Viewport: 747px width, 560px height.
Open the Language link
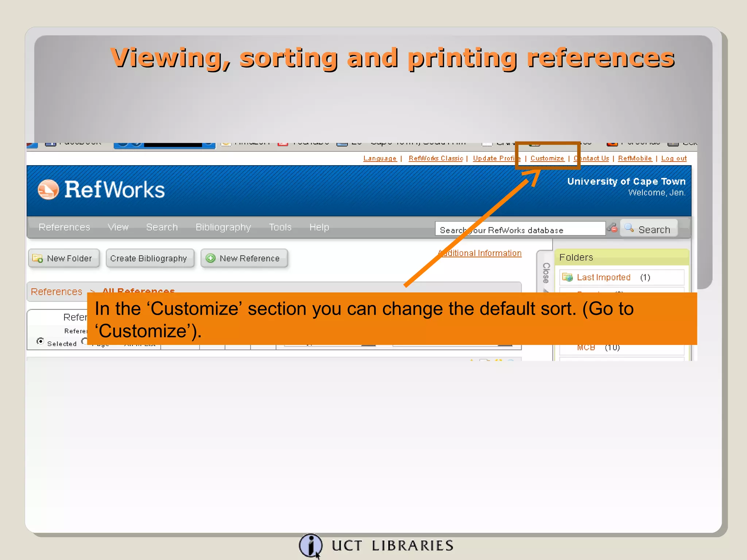coord(380,158)
